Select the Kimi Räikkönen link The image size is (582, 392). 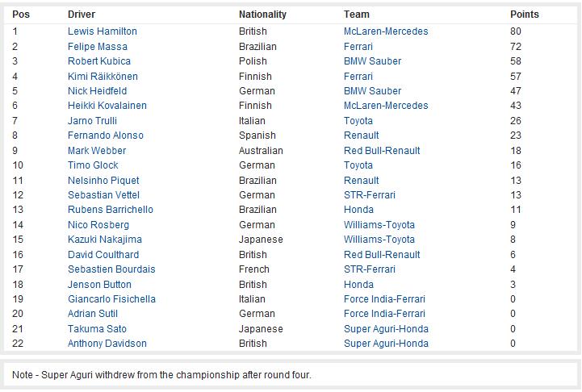coord(103,77)
